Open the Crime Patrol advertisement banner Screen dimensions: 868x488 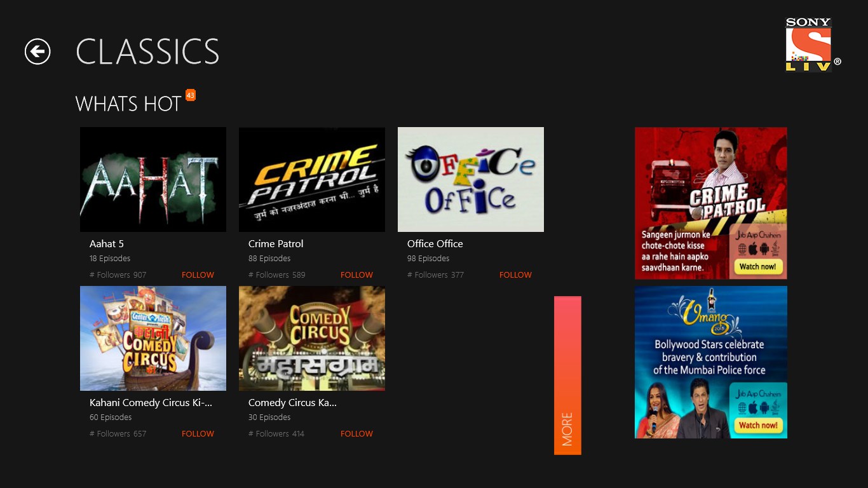pyautogui.click(x=711, y=203)
